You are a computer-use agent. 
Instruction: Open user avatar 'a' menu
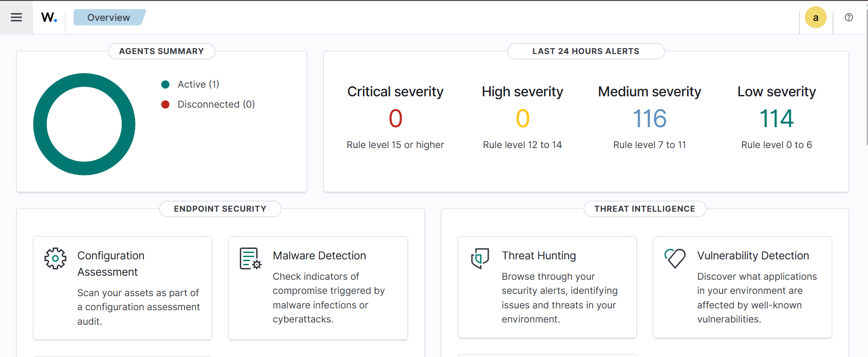815,18
